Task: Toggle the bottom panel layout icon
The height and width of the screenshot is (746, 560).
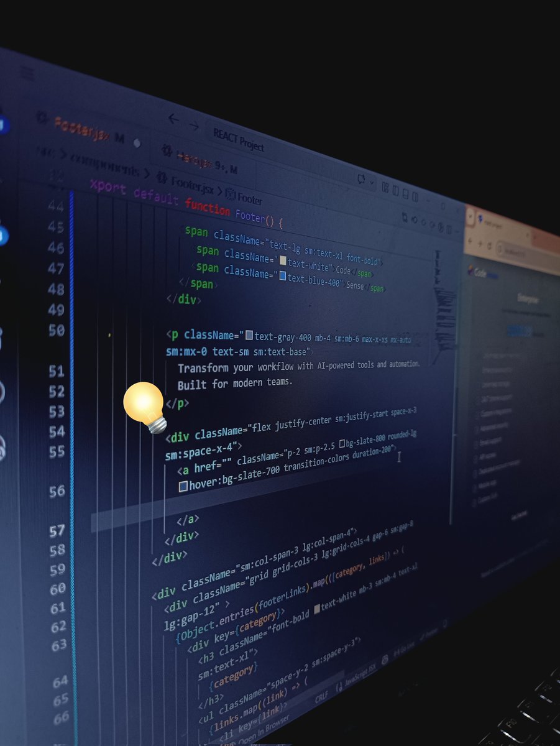Action: click(x=405, y=193)
